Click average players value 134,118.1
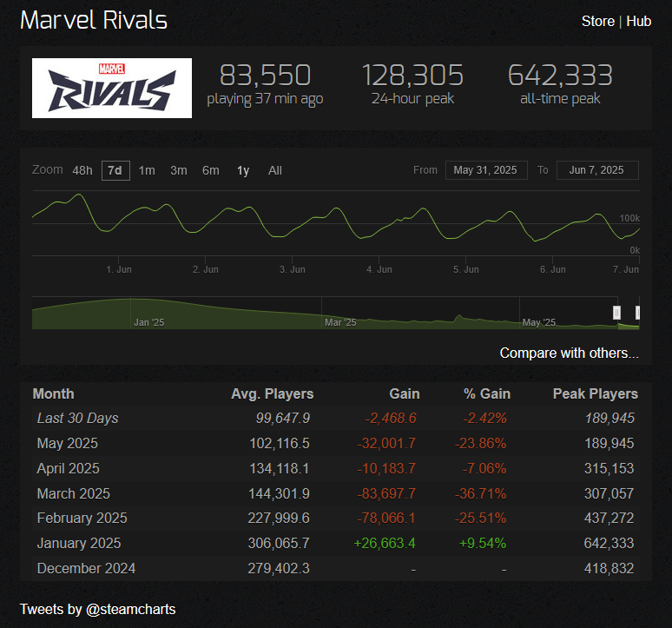The width and height of the screenshot is (672, 628). tap(280, 468)
